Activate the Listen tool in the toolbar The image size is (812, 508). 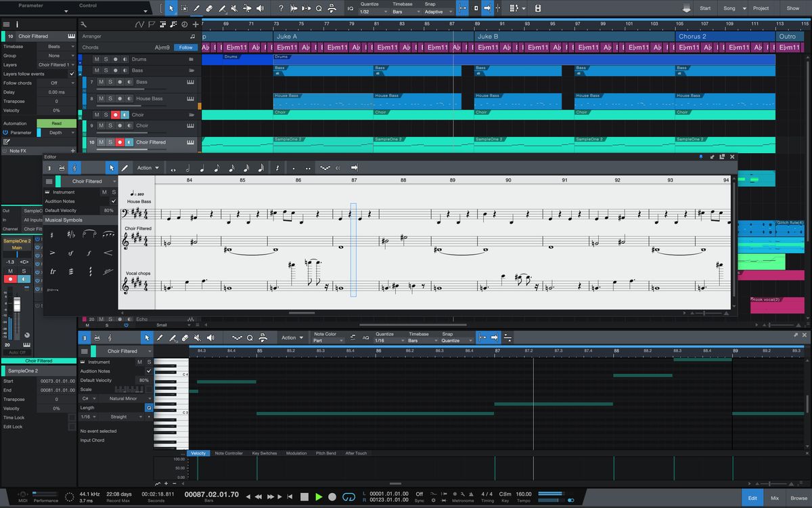pyautogui.click(x=260, y=9)
